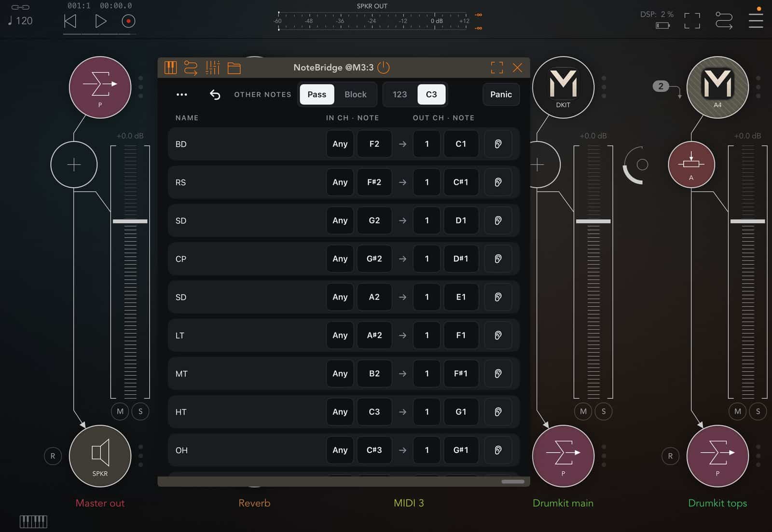Open the A4 instrument node on Drumkit tops
This screenshot has width=772, height=532.
pos(717,87)
